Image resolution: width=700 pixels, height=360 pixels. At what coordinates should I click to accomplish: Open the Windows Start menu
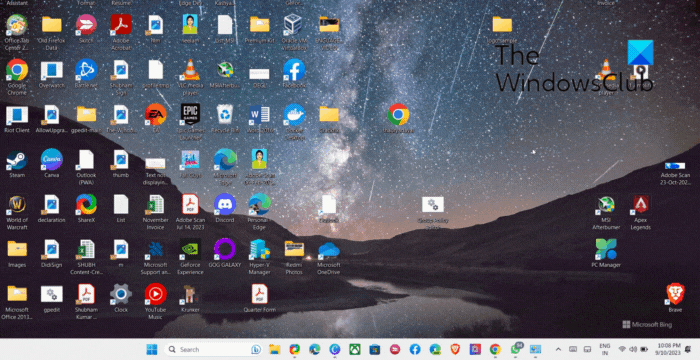(152, 349)
